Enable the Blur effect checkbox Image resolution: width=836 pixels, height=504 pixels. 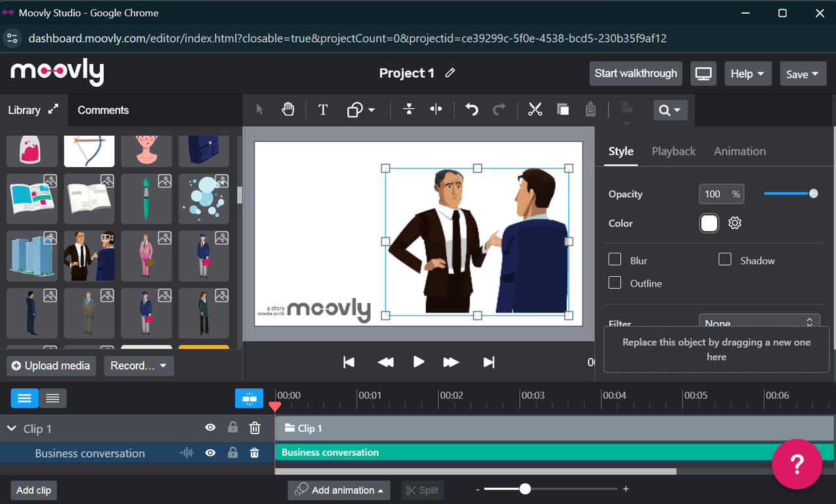click(x=615, y=259)
